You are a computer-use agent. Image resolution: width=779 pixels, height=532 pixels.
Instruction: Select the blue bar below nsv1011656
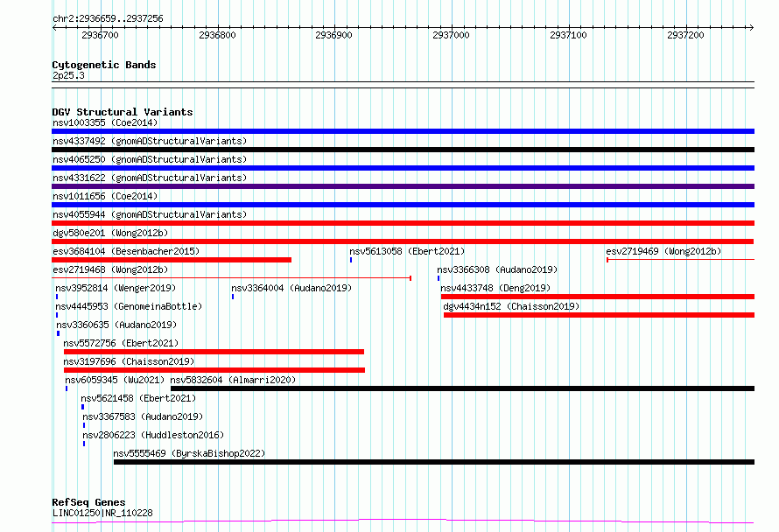click(x=403, y=205)
